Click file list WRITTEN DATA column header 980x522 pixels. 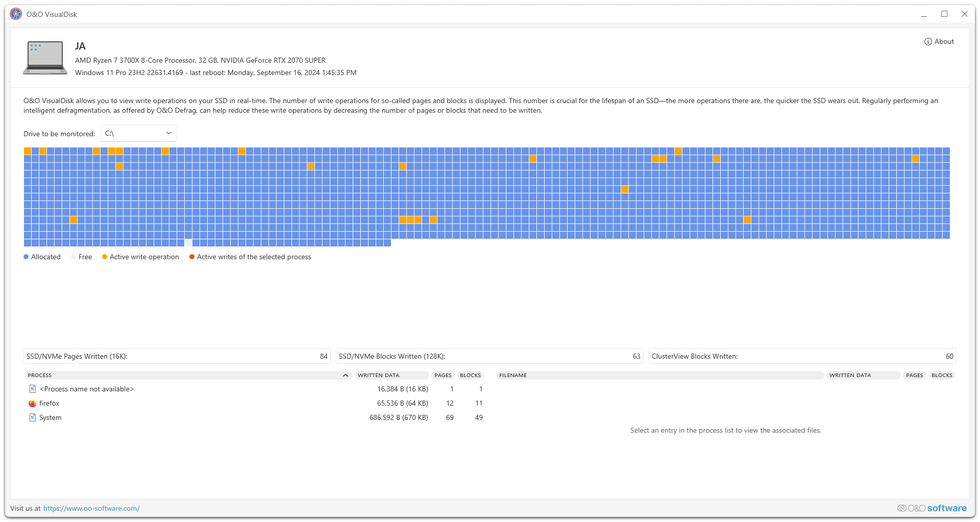coord(864,375)
